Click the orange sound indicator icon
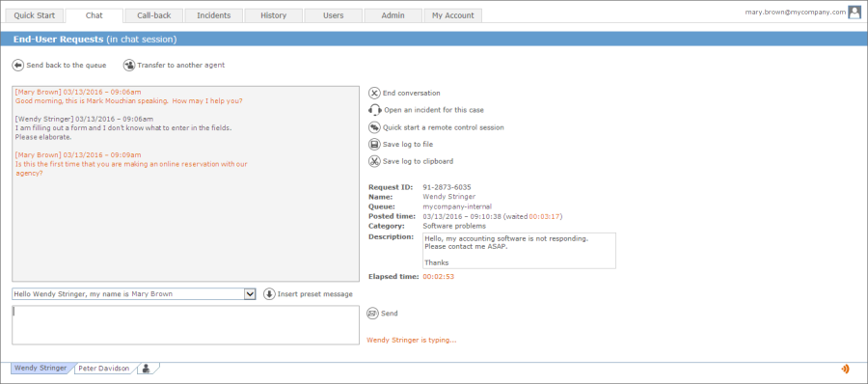Screen dimensions: 868x384 [x=845, y=369]
